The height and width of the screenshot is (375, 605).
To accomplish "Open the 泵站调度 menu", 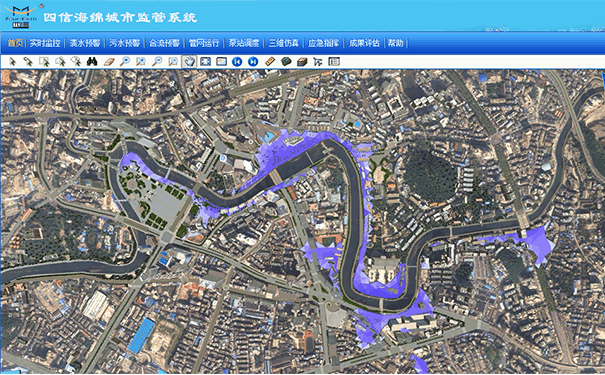I will pyautogui.click(x=243, y=43).
